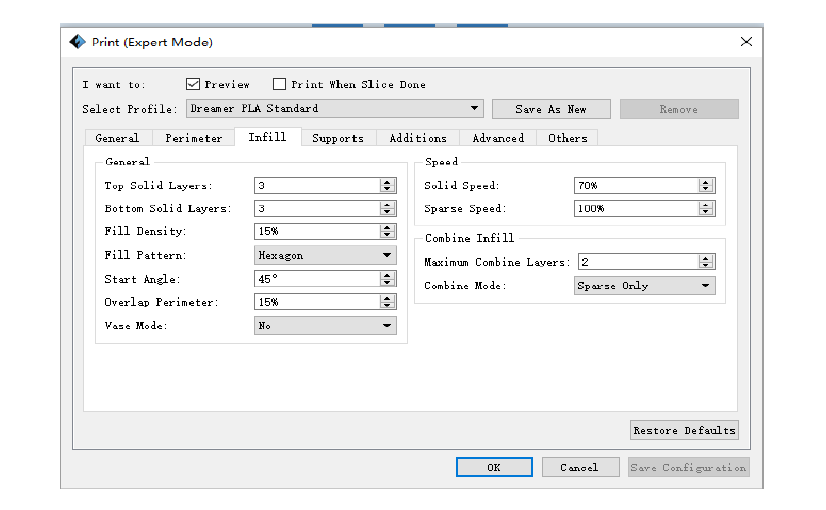Expand the Fill Pattern Hexagon dropdown
Image resolution: width=826 pixels, height=510 pixels.
point(387,256)
